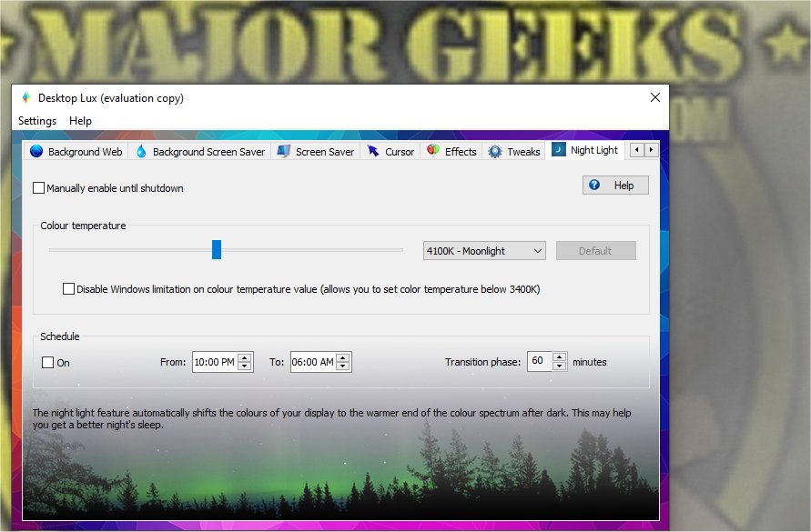Click the From time field showing 10:00 PM
811x532 pixels.
tap(215, 362)
